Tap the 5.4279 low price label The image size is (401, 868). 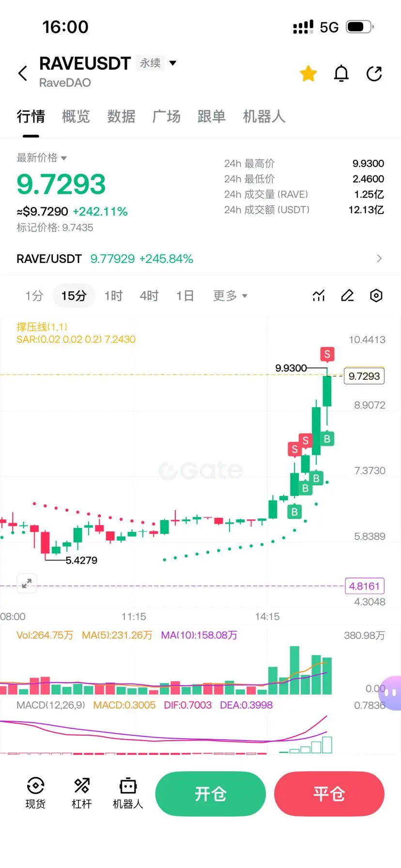point(81,560)
